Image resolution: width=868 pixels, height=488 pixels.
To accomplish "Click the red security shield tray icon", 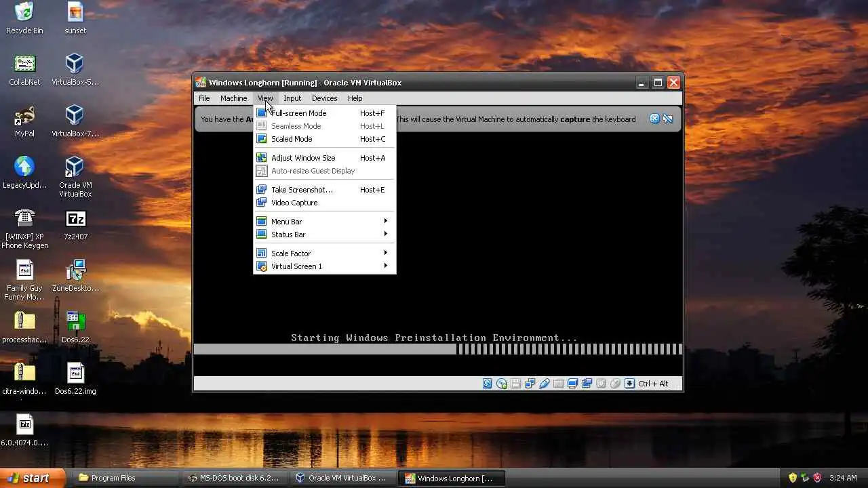I will click(817, 478).
